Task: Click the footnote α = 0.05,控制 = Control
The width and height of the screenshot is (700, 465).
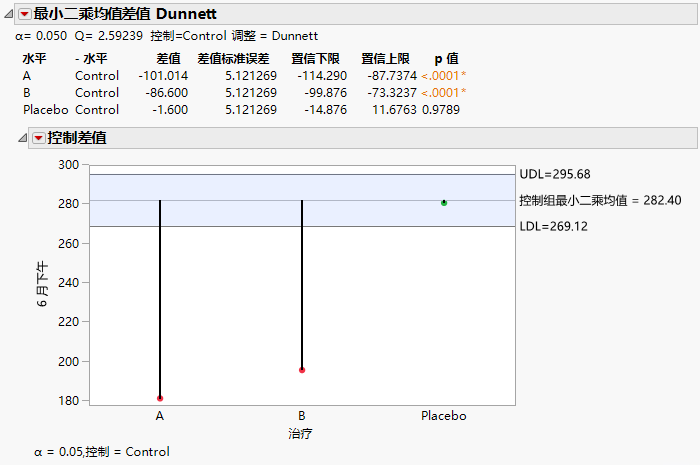Action: pos(102,452)
